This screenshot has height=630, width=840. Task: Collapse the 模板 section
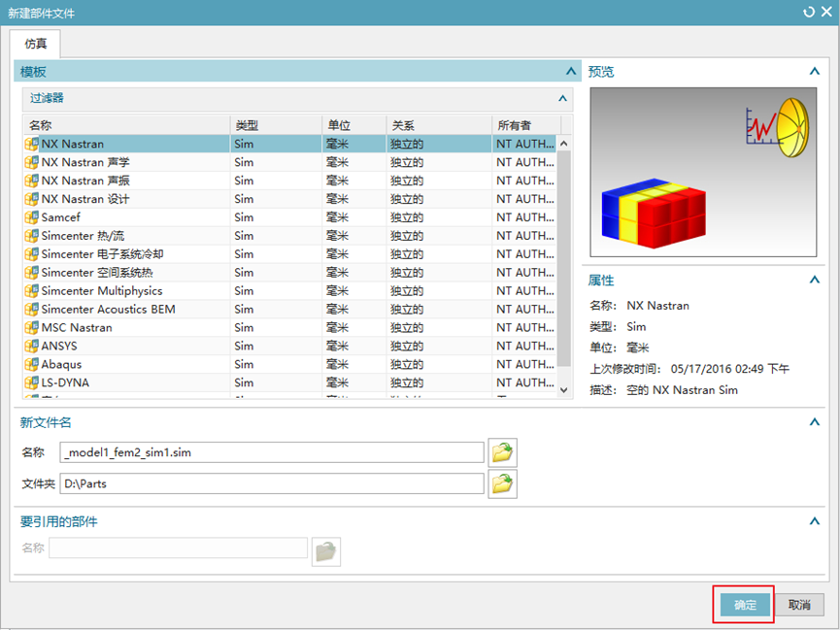[x=571, y=71]
